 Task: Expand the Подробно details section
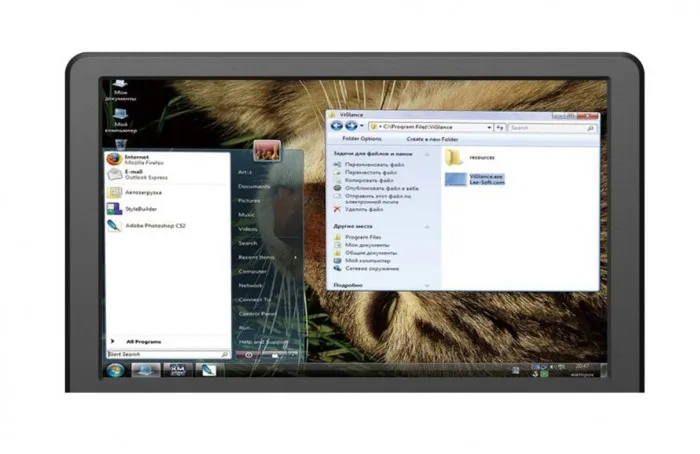[427, 285]
